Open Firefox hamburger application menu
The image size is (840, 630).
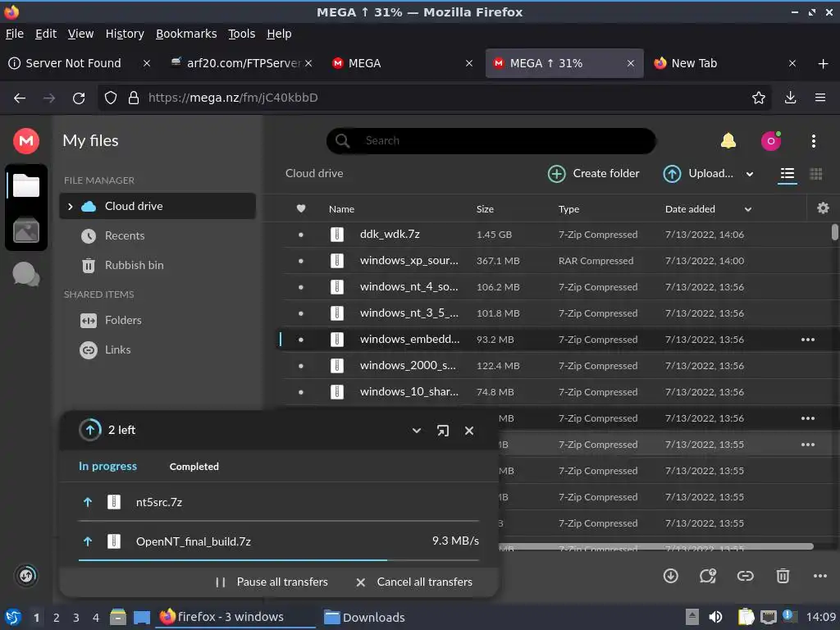(x=820, y=98)
